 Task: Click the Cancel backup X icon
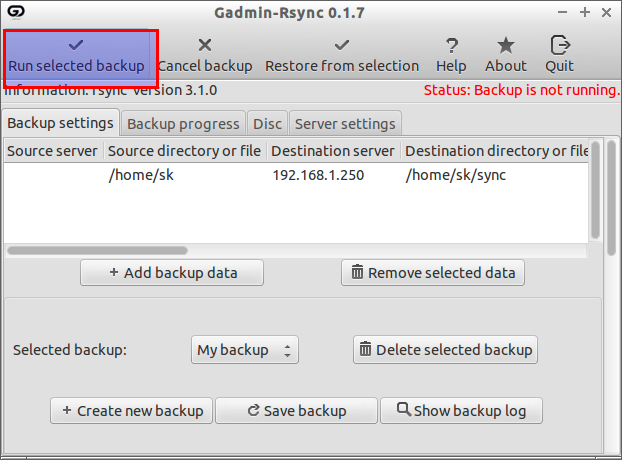click(x=205, y=45)
